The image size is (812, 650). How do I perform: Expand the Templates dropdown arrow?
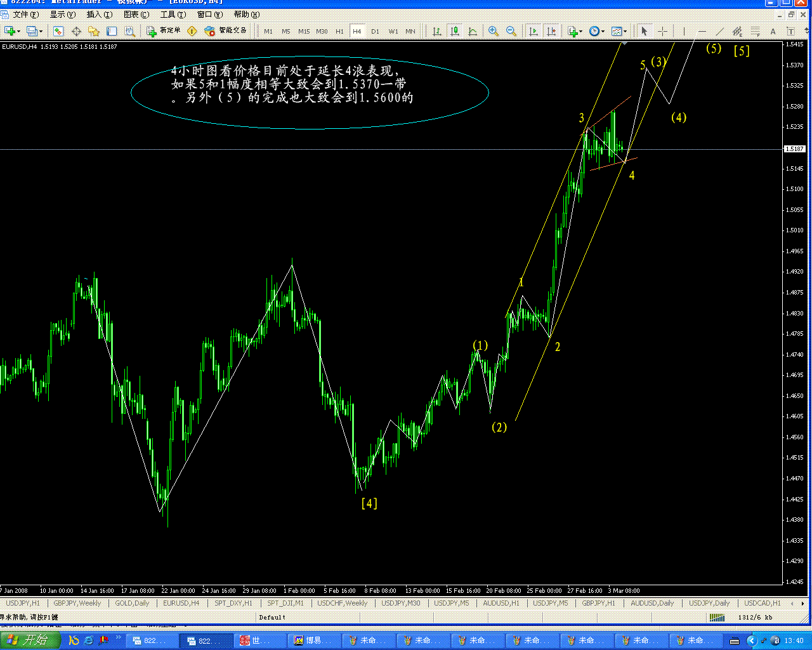click(625, 31)
